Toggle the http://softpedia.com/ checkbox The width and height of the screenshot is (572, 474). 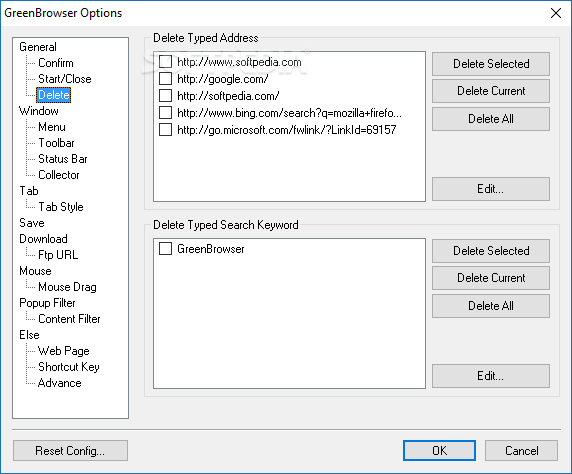165,96
